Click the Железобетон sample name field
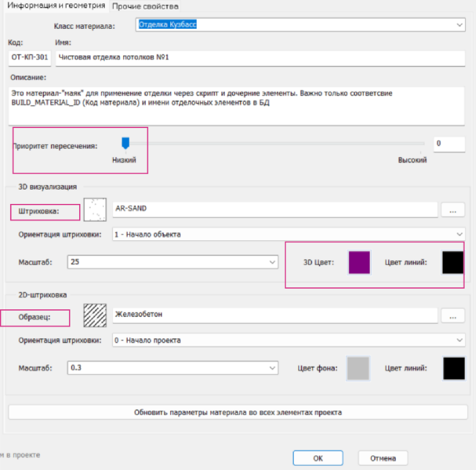The image size is (476, 470). (x=274, y=315)
